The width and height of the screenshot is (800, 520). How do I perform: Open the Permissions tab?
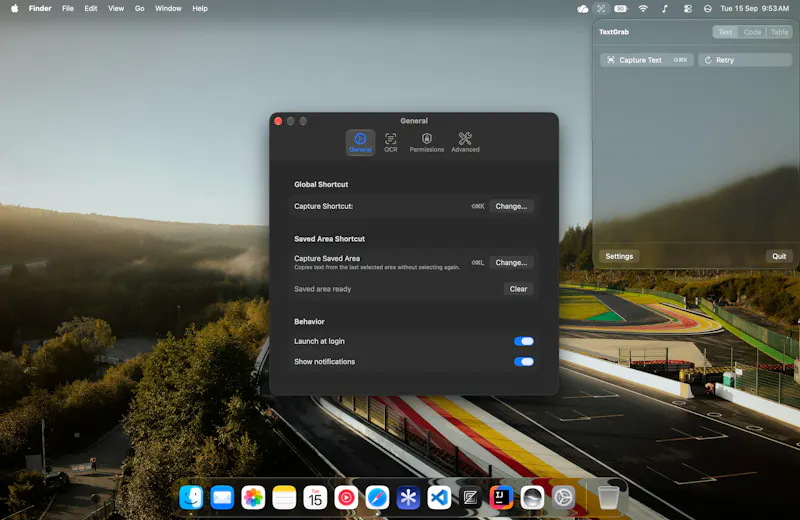[427, 142]
